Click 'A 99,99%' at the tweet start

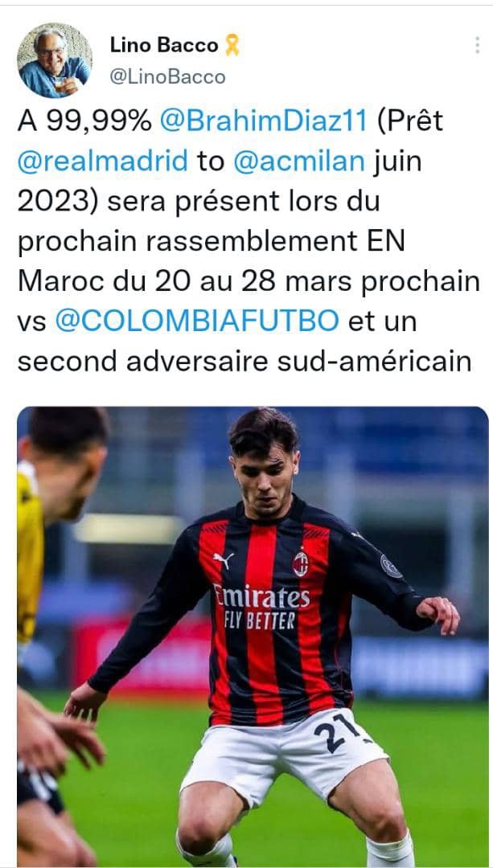[x=84, y=121]
